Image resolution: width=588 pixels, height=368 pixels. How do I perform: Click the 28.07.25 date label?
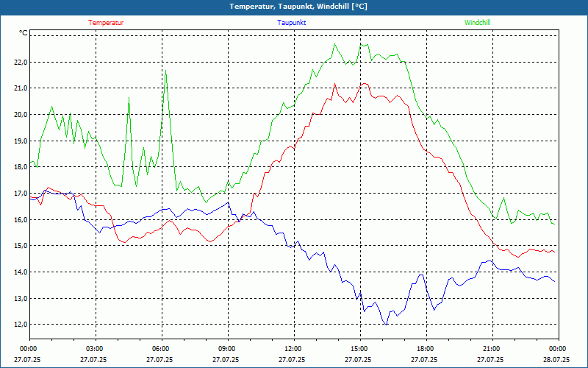556,360
